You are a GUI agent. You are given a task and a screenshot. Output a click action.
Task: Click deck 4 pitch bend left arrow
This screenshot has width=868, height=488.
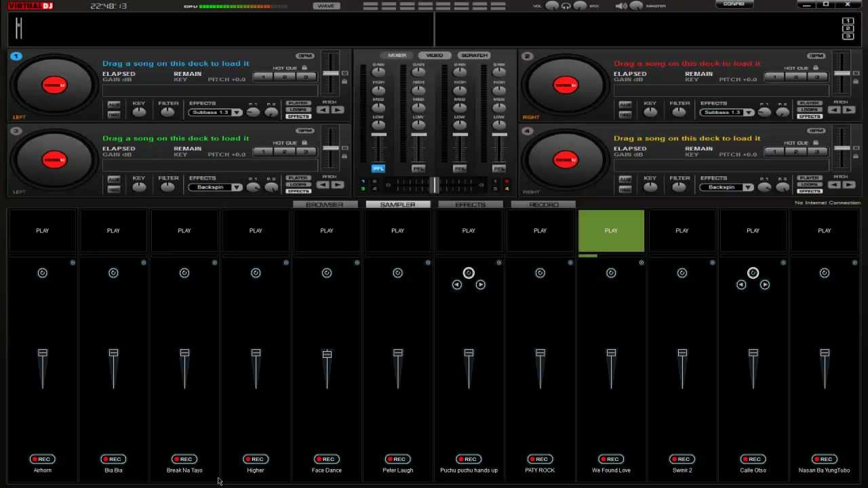tap(835, 184)
